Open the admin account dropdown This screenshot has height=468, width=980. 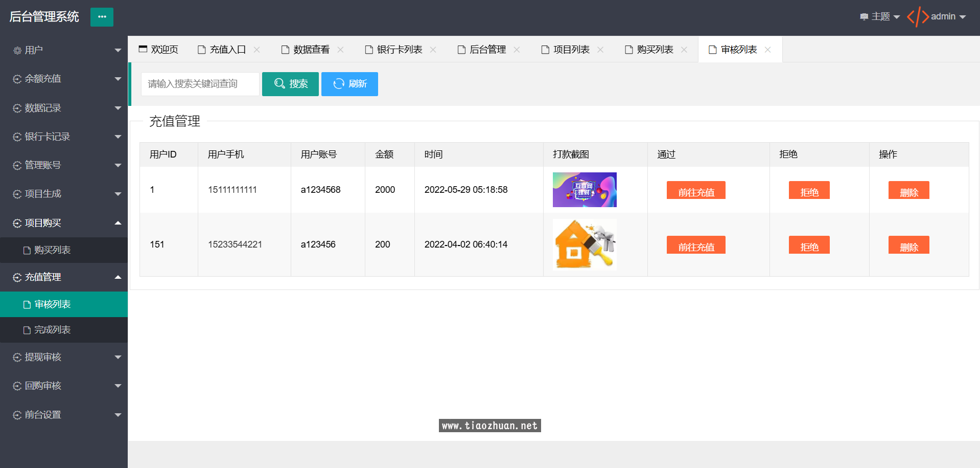click(x=948, y=16)
